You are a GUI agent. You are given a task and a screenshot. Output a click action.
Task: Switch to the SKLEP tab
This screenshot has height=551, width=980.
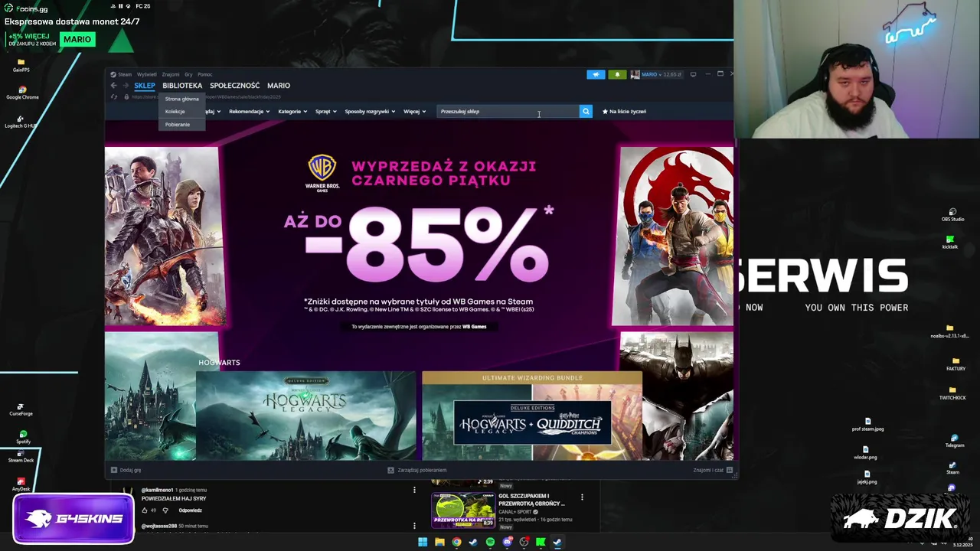point(145,86)
